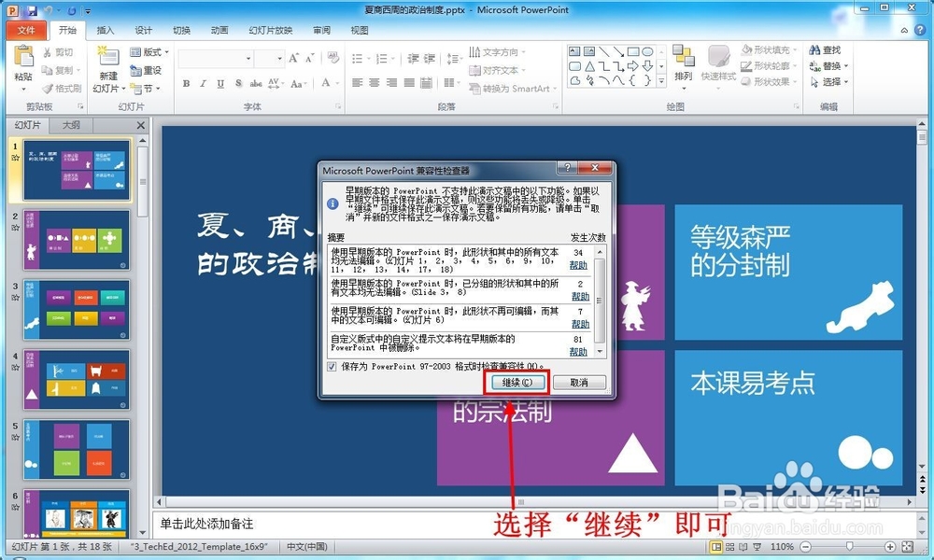The image size is (934, 560).
Task: Click the Copy (复制) icon
Action: click(x=48, y=70)
